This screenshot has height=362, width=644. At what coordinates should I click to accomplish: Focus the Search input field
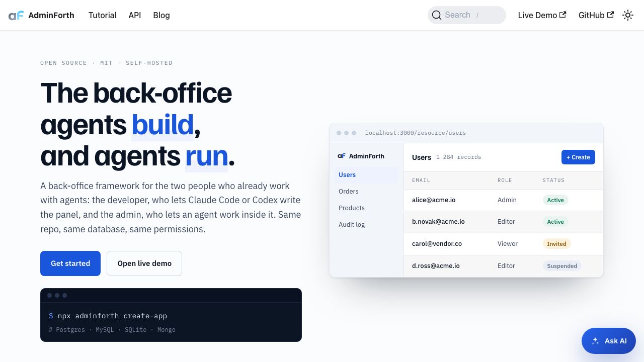point(467,15)
